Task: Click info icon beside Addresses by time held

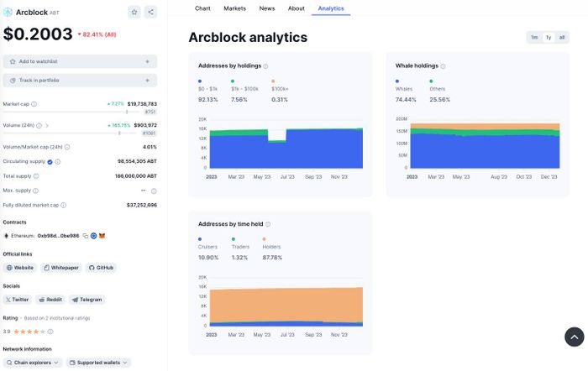Action: pos(268,224)
